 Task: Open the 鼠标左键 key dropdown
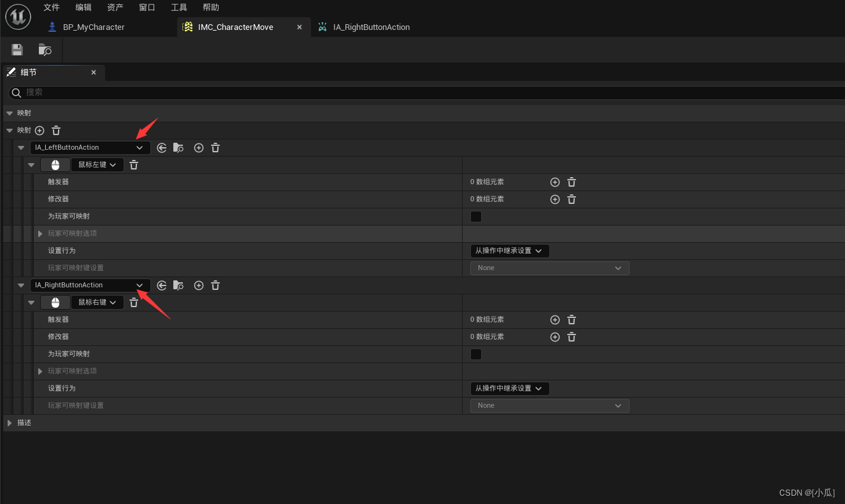[97, 165]
